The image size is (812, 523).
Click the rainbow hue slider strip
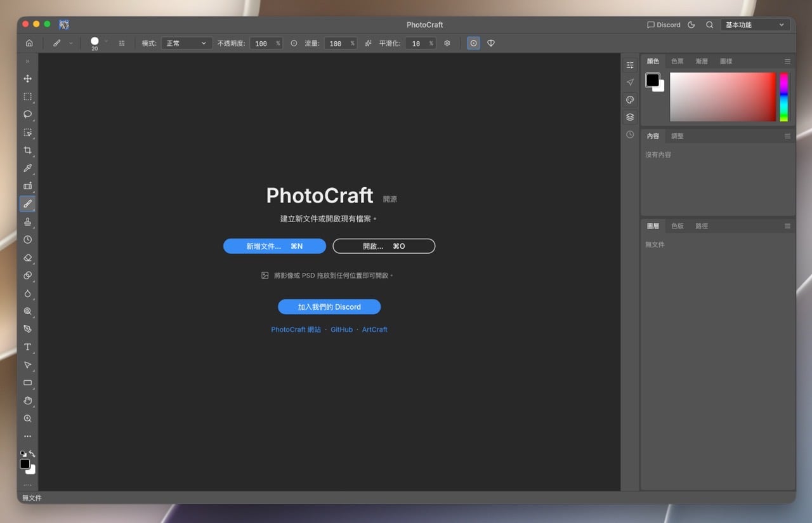(x=783, y=96)
